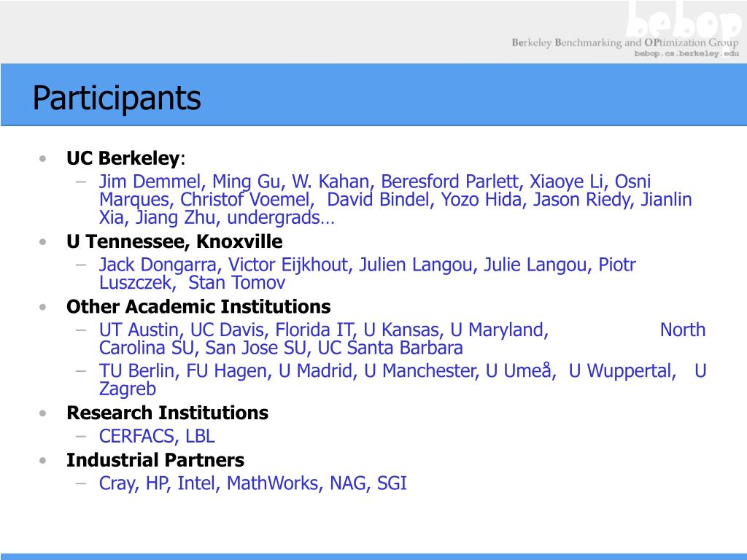Choose the entry "U Madrid"
The width and height of the screenshot is (747, 560).
click(x=315, y=371)
